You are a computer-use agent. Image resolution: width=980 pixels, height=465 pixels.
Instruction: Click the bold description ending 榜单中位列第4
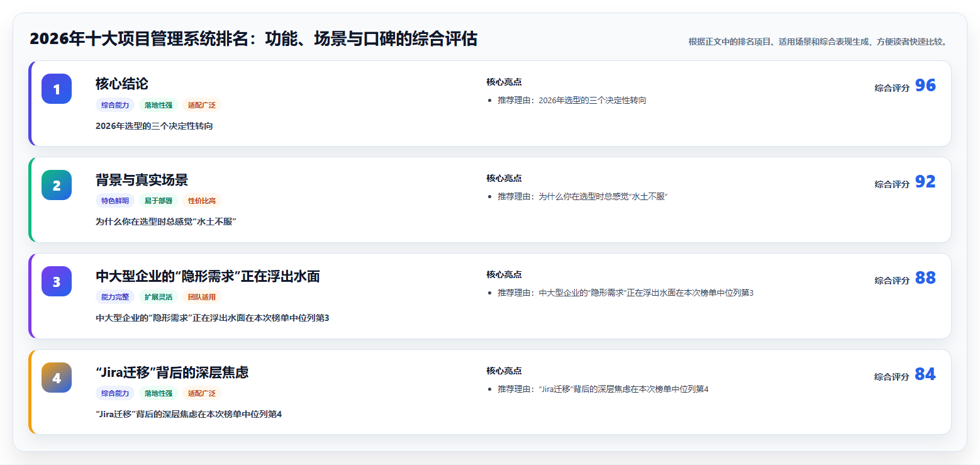189,415
